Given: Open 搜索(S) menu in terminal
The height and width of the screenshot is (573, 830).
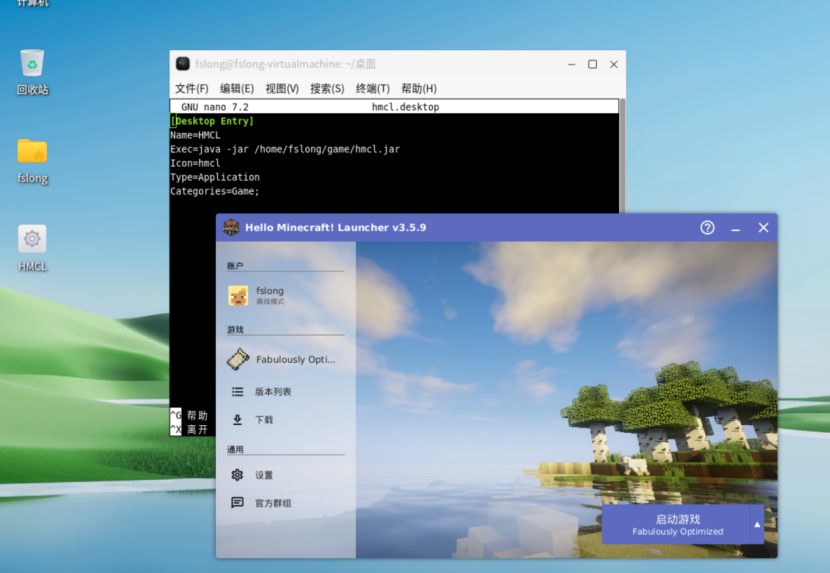Looking at the screenshot, I should 327,88.
